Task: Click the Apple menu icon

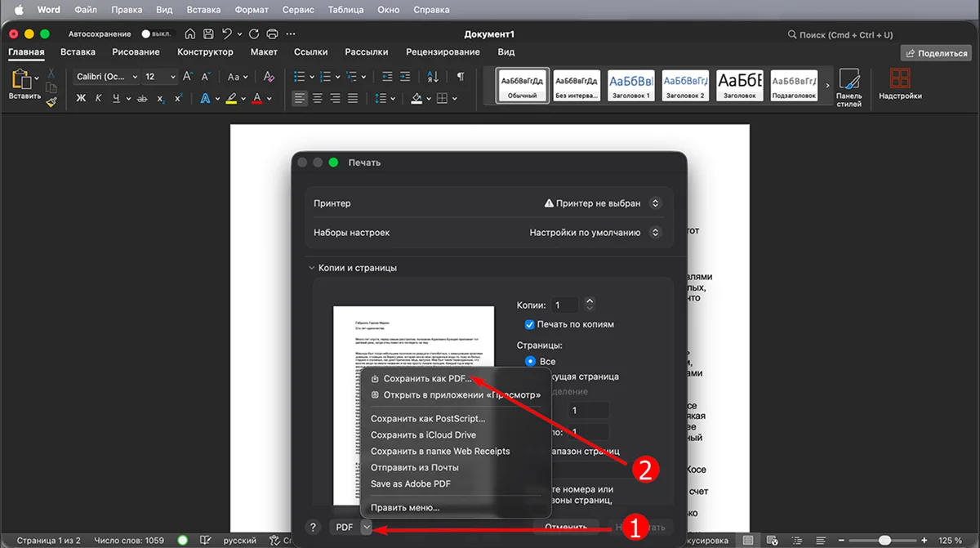Action: click(19, 10)
